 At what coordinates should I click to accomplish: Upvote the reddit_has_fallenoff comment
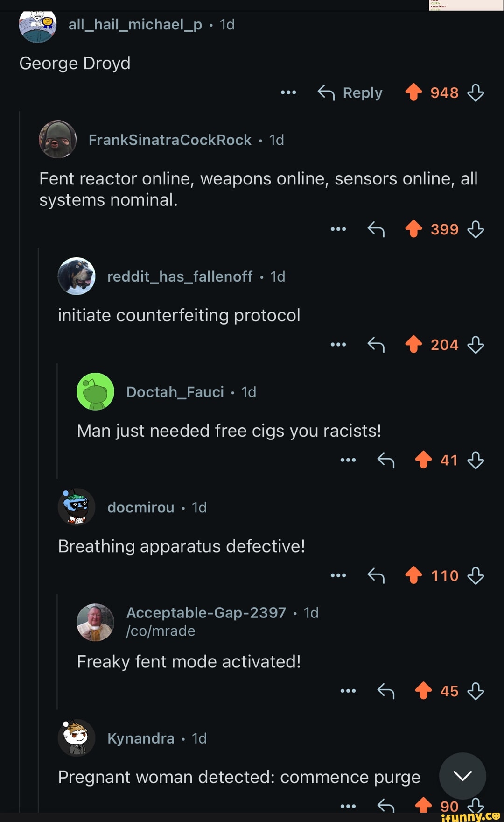pos(413,345)
